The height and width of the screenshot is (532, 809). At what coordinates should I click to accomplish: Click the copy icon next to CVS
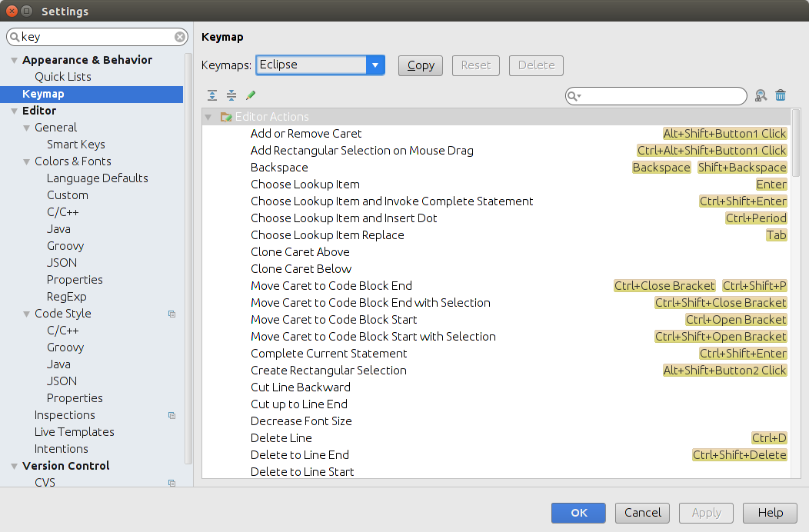point(171,483)
